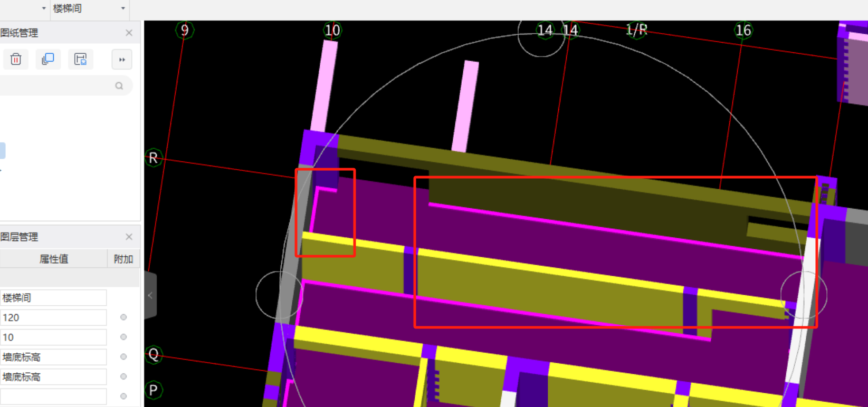Select axis label Q in the model view
868x407 pixels.
[x=154, y=354]
